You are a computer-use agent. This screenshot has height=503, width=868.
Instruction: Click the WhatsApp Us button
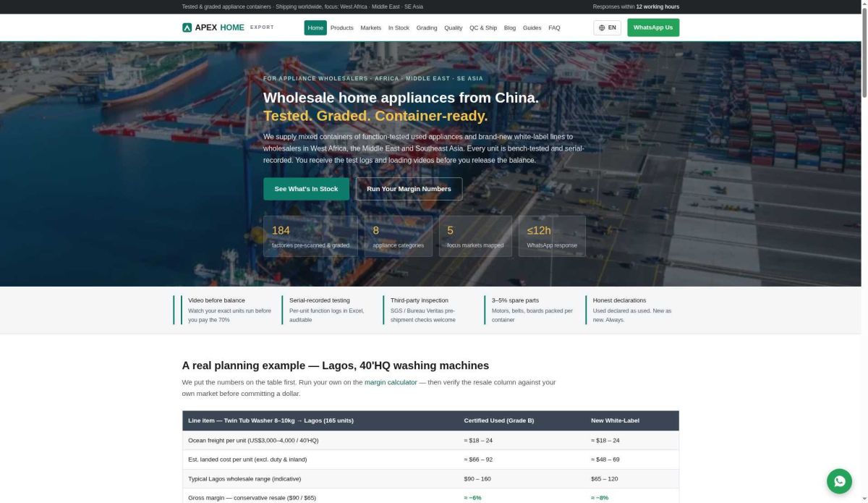(653, 28)
